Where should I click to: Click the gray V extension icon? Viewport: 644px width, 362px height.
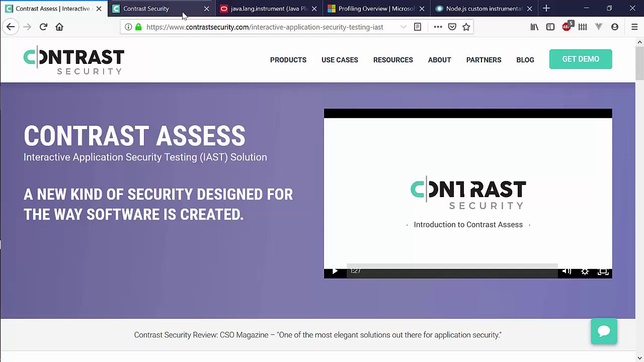599,27
